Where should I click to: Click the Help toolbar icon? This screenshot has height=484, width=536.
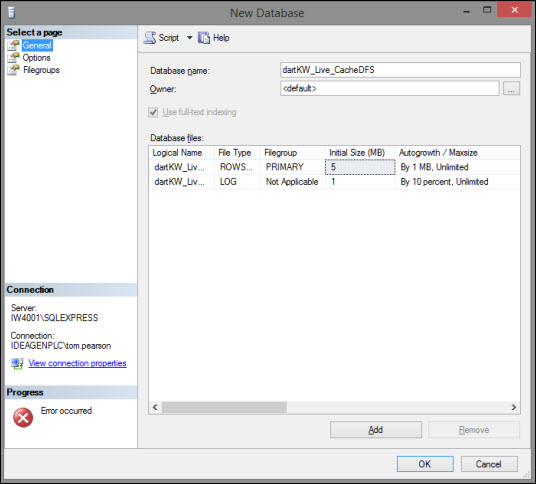(204, 38)
